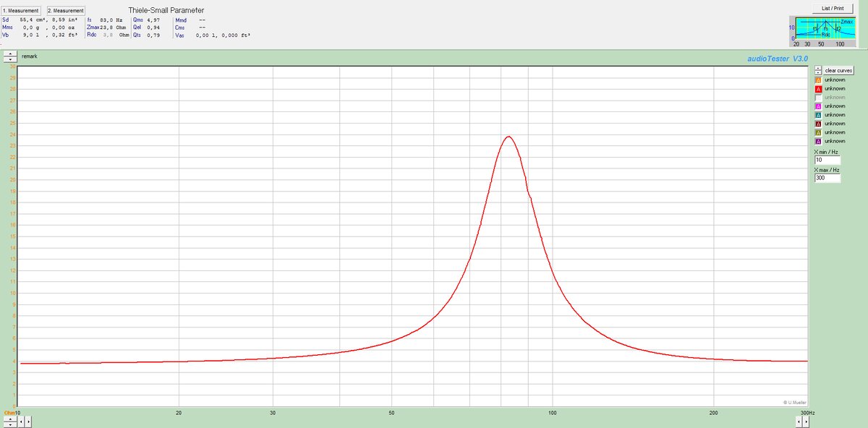This screenshot has width=868, height=428.
Task: Click the Qms value 4,97
Action: [x=153, y=20]
